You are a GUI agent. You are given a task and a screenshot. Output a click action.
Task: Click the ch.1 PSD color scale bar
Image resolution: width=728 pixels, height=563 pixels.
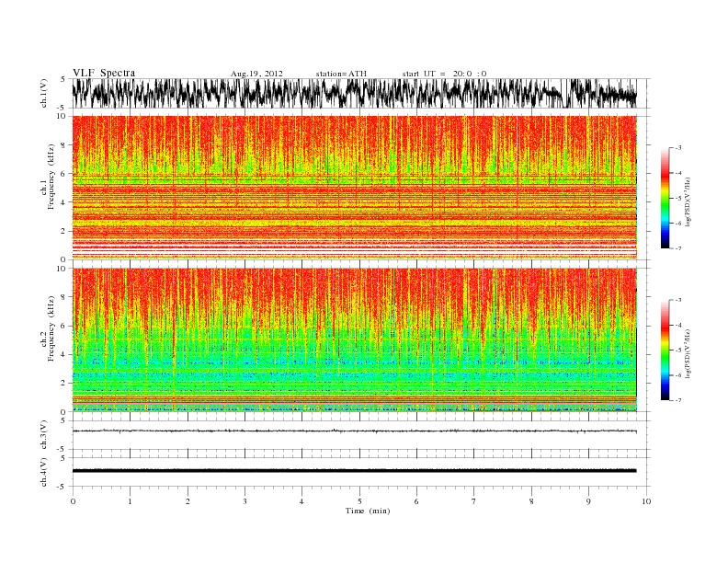tap(665, 198)
